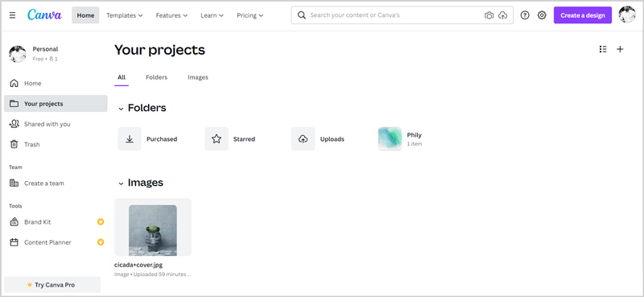
Task: Click the Create a design button
Action: click(x=582, y=15)
